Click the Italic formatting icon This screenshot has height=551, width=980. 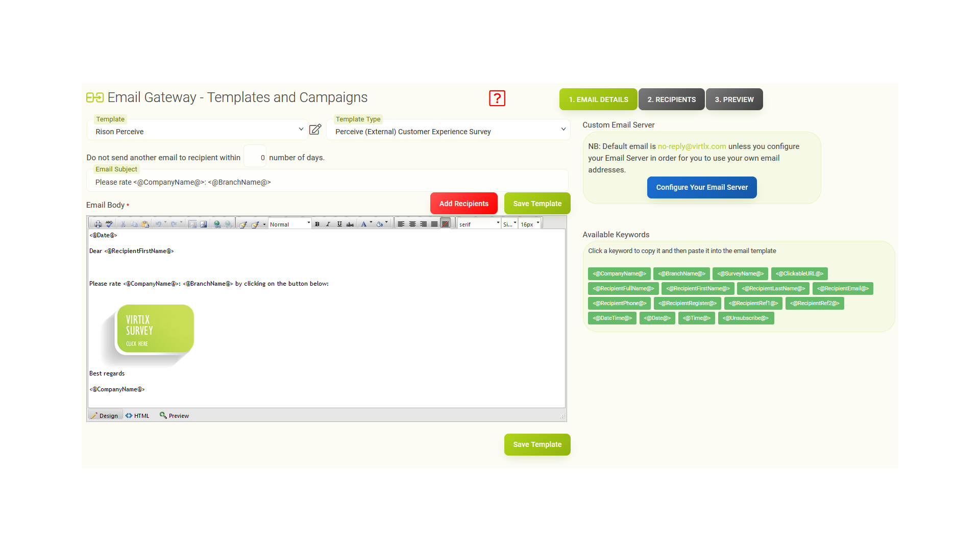[x=328, y=224]
